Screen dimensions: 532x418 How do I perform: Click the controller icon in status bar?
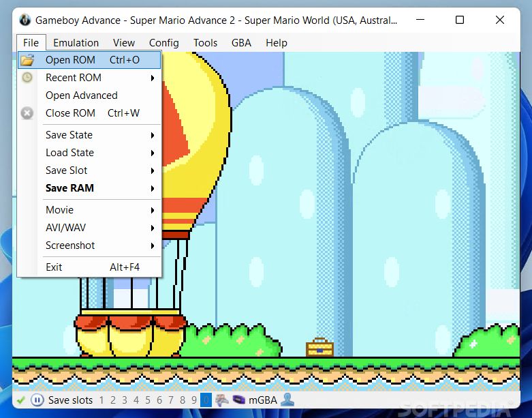coord(222,400)
